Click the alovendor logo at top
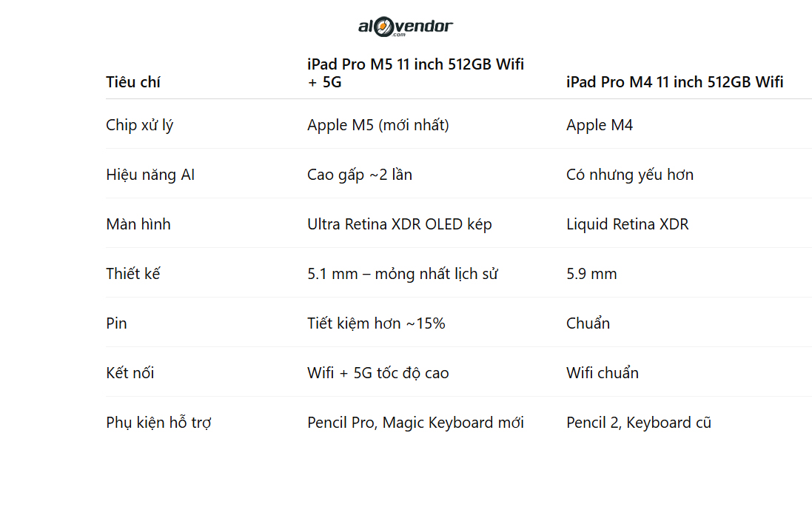Screen dimensions: 812x507 [x=406, y=27]
